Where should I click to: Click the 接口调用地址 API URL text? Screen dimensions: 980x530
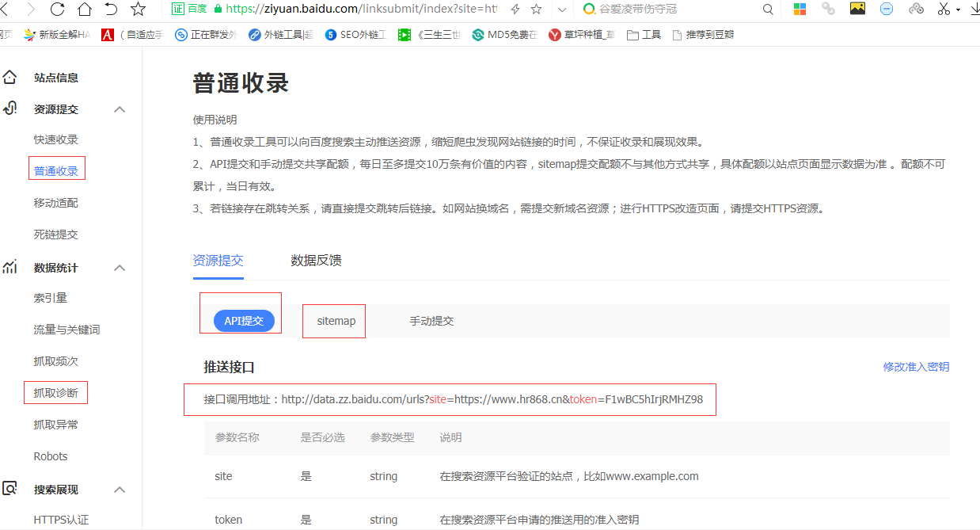(x=454, y=399)
